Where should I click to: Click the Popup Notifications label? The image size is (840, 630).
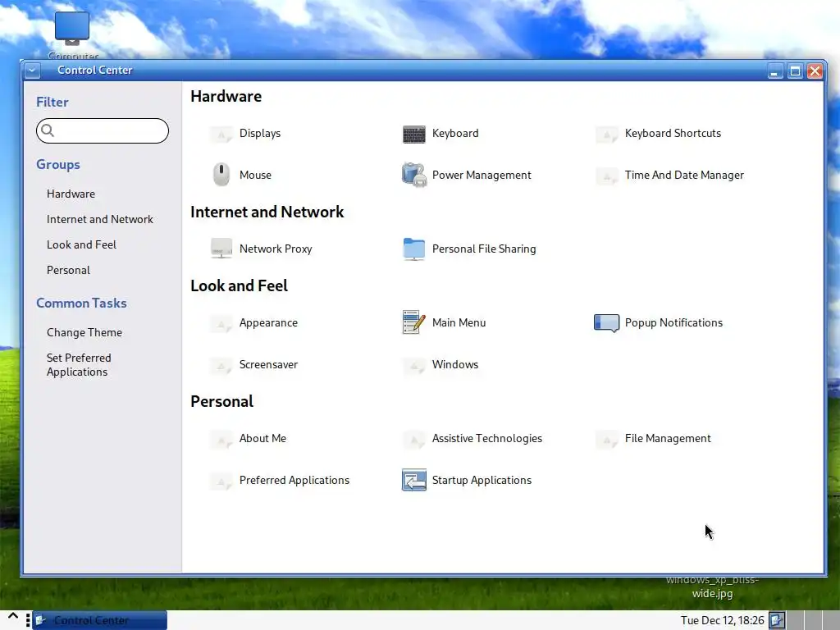tap(673, 323)
